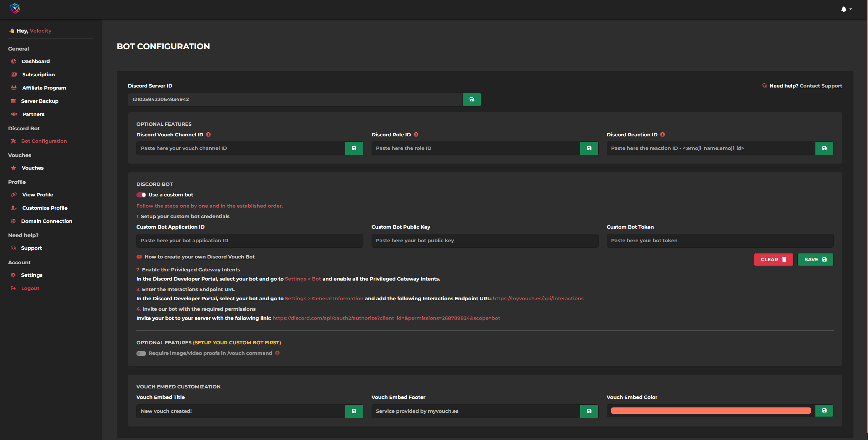This screenshot has width=868, height=440.
Task: Save the Vouch Embed Title
Action: click(x=354, y=411)
